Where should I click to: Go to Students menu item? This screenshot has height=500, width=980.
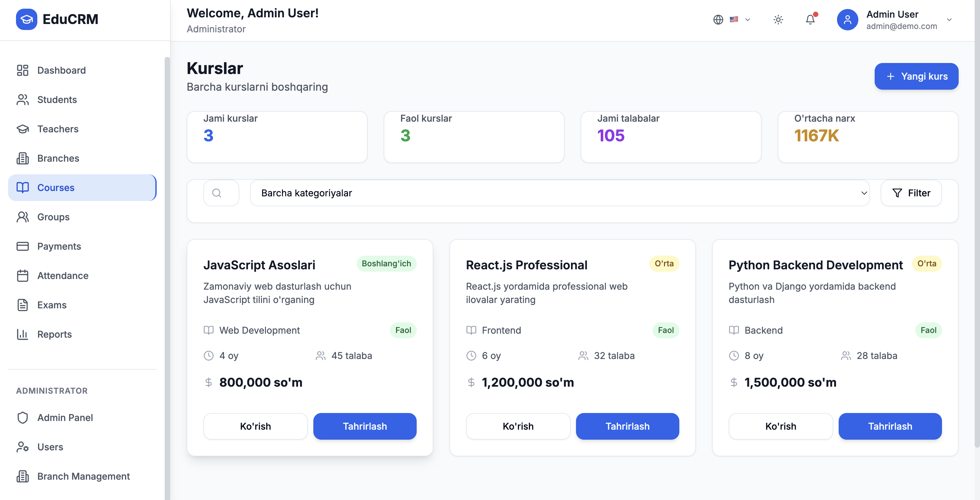57,100
